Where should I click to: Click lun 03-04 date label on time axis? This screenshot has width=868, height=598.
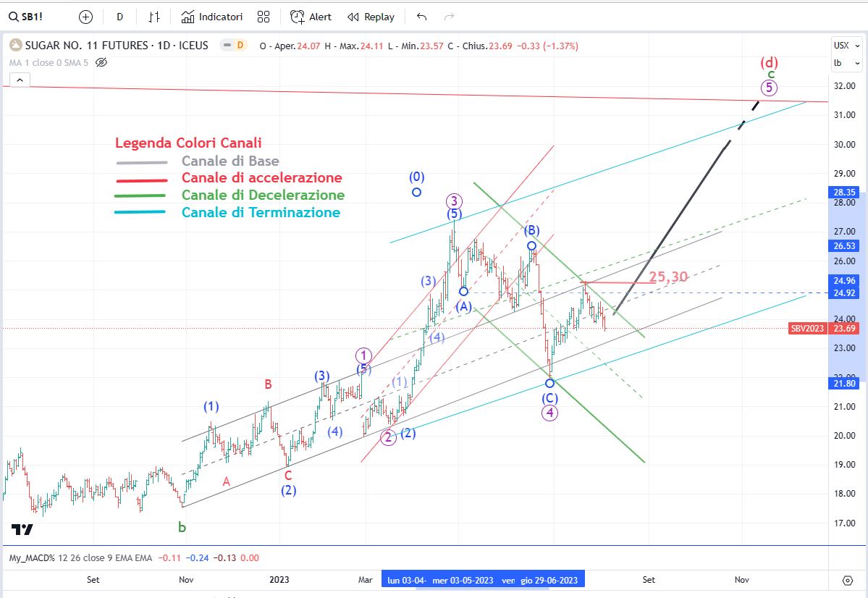tap(406, 581)
